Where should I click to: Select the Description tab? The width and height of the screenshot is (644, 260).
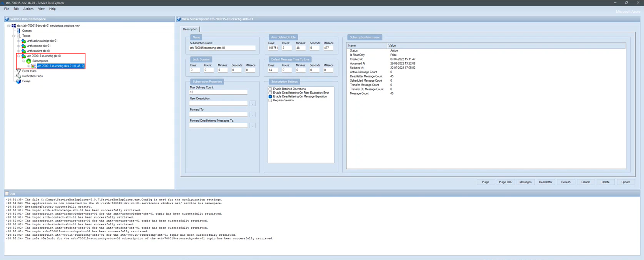click(190, 29)
